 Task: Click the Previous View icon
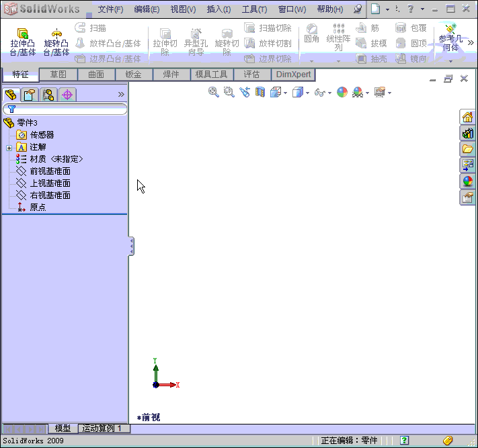pyautogui.click(x=245, y=92)
